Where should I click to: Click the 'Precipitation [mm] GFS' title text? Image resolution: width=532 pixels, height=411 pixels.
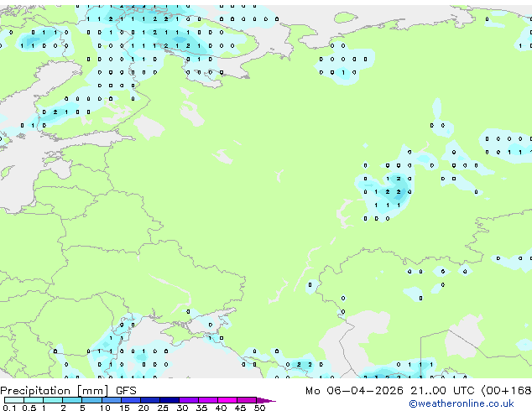68,391
